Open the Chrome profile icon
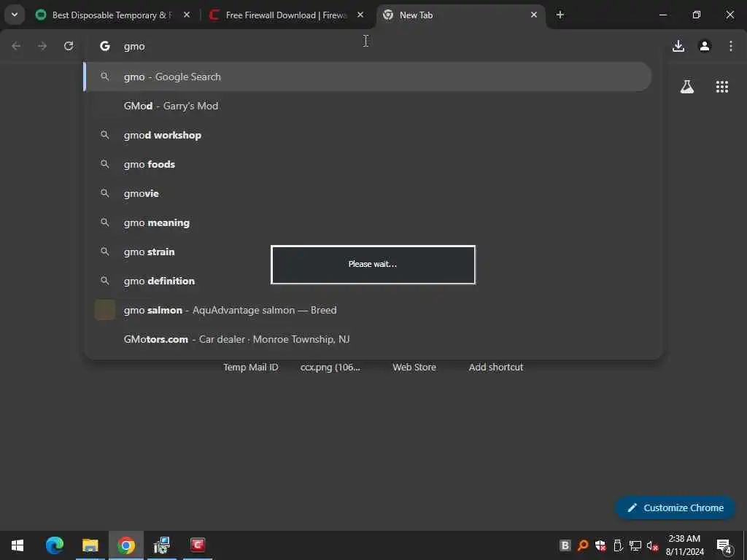Image resolution: width=747 pixels, height=560 pixels. coord(705,46)
